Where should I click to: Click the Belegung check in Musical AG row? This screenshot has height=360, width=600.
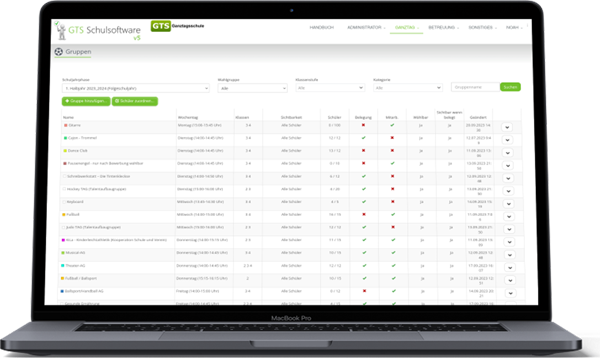(x=364, y=252)
